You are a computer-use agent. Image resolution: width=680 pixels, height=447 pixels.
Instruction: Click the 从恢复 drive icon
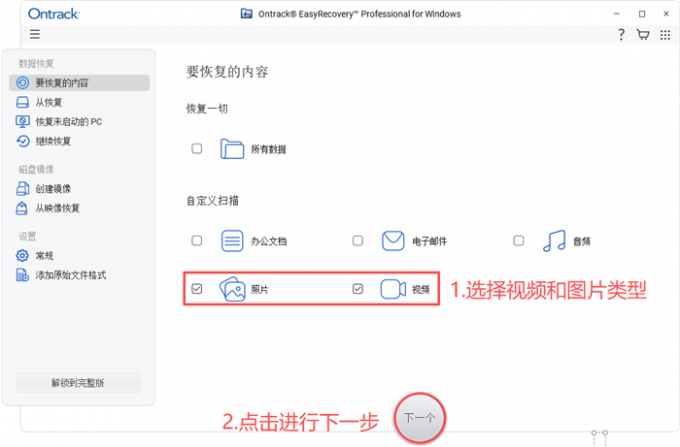[23, 102]
